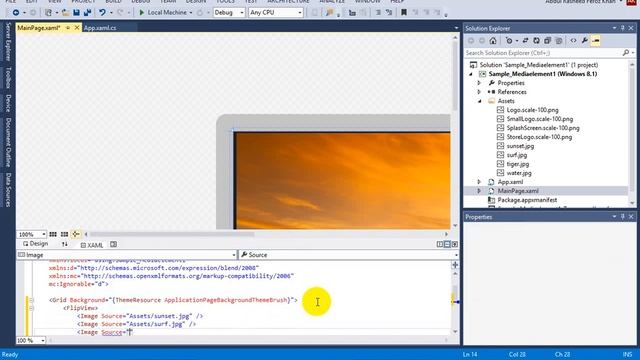Click the Navigate Backward toolbar icon
Screen dimensions: 640x360
[16, 13]
